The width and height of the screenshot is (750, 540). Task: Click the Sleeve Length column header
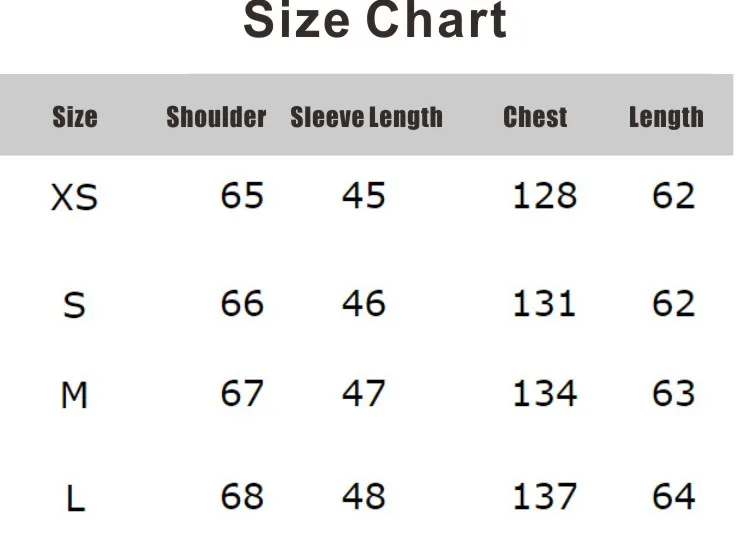[367, 118]
